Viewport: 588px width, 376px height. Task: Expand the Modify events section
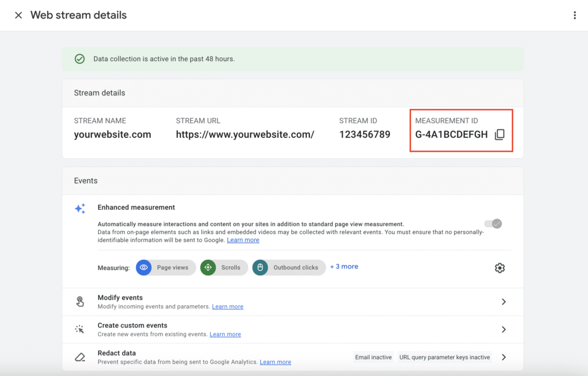(504, 301)
